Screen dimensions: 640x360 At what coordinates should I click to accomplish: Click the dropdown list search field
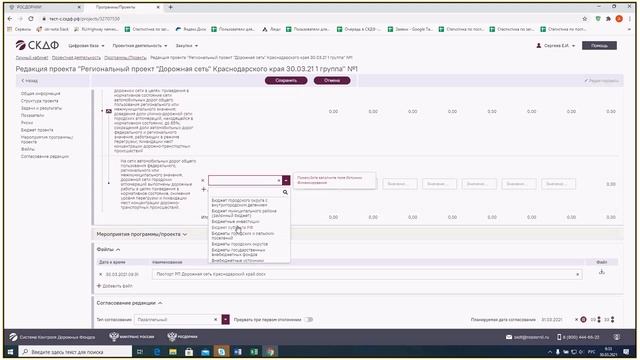[246, 192]
